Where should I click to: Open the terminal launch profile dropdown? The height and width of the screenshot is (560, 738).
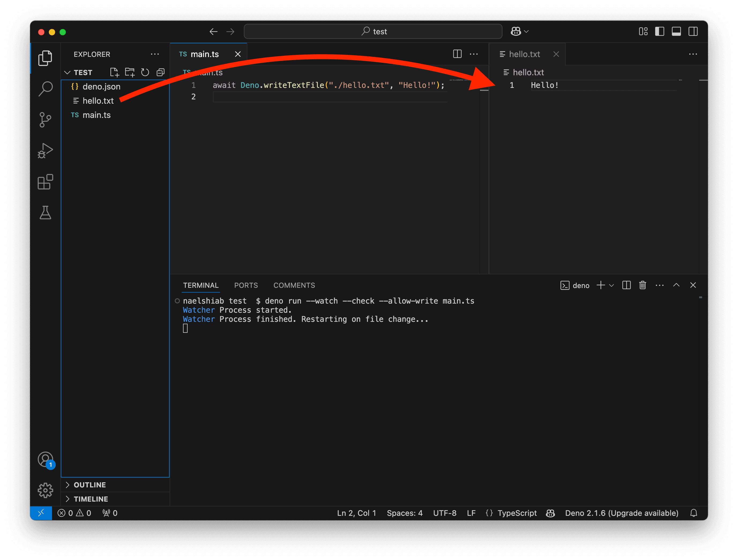coord(611,286)
